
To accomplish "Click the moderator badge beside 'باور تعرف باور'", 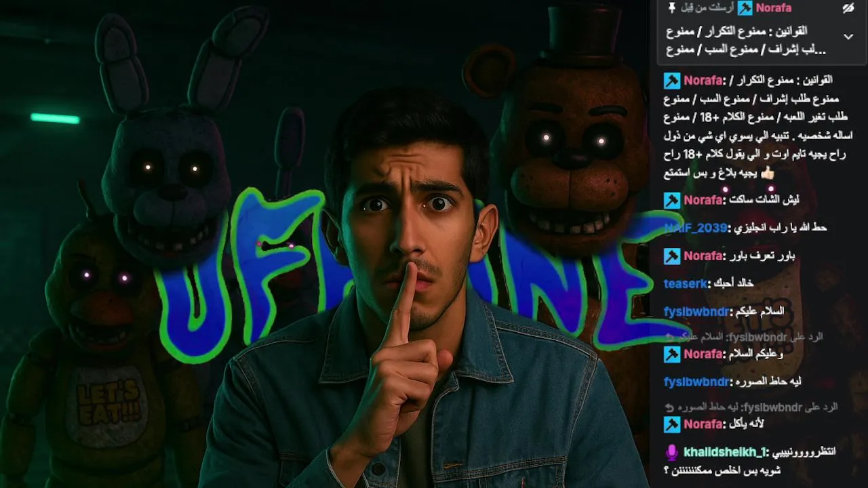I will tap(671, 256).
